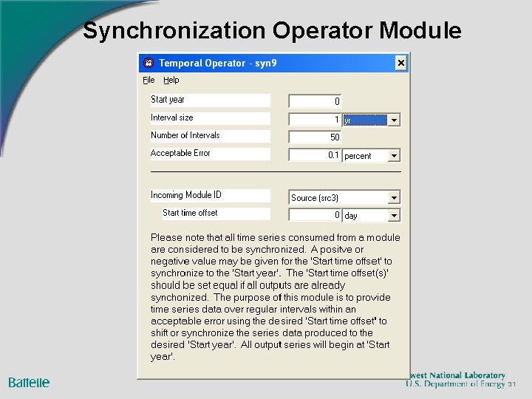
Task: Click the Number of Intervals field
Action: coord(315,137)
